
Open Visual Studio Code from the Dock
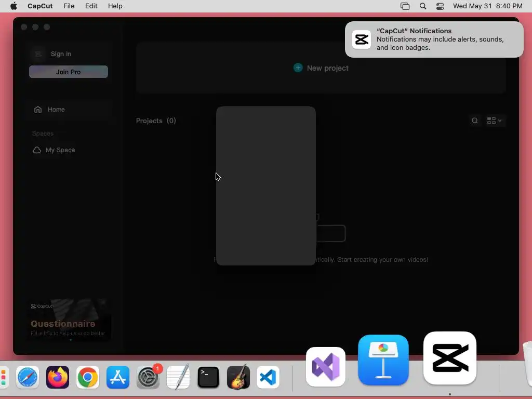click(268, 377)
